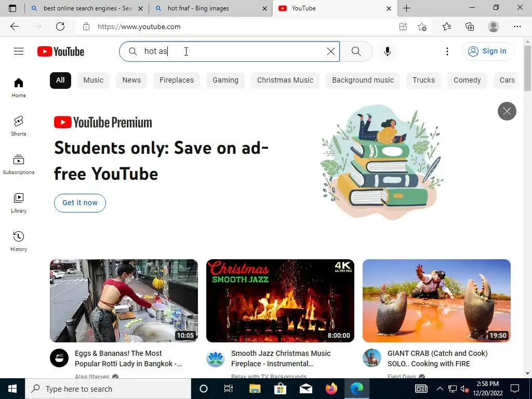The width and height of the screenshot is (532, 399).
Task: Close the hot fnaf Bing tab
Action: 264,8
